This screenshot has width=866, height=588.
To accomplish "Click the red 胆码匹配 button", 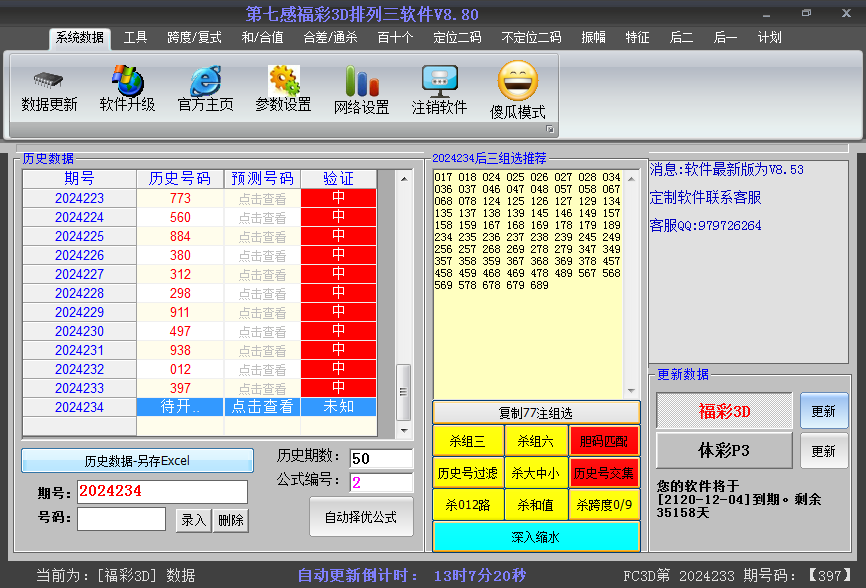I will pyautogui.click(x=604, y=441).
